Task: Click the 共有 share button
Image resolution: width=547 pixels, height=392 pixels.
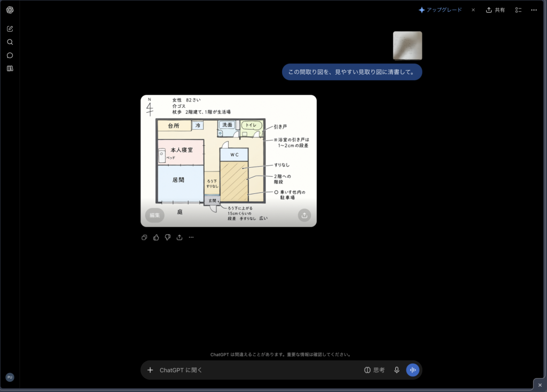Action: pyautogui.click(x=495, y=10)
